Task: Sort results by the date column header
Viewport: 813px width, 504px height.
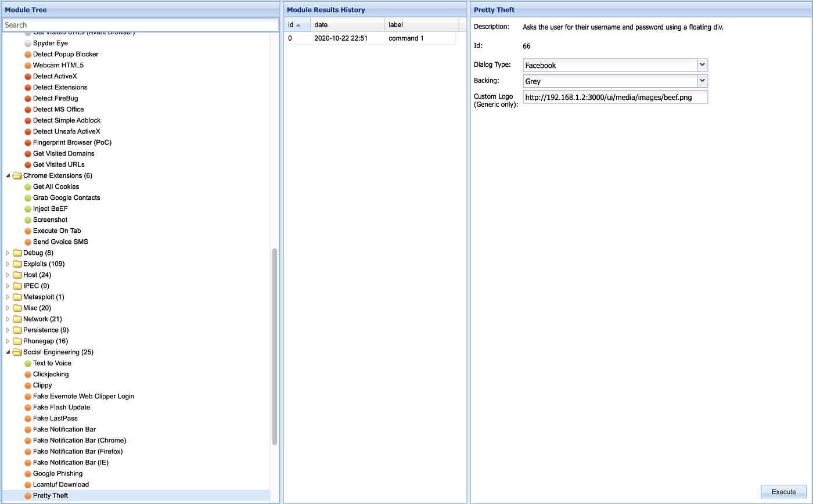Action: 347,25
